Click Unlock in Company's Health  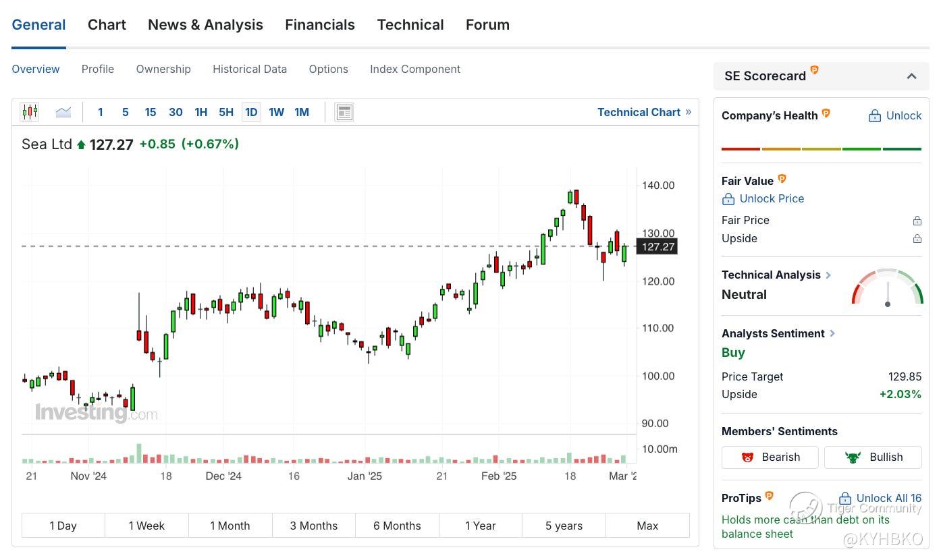coord(904,115)
